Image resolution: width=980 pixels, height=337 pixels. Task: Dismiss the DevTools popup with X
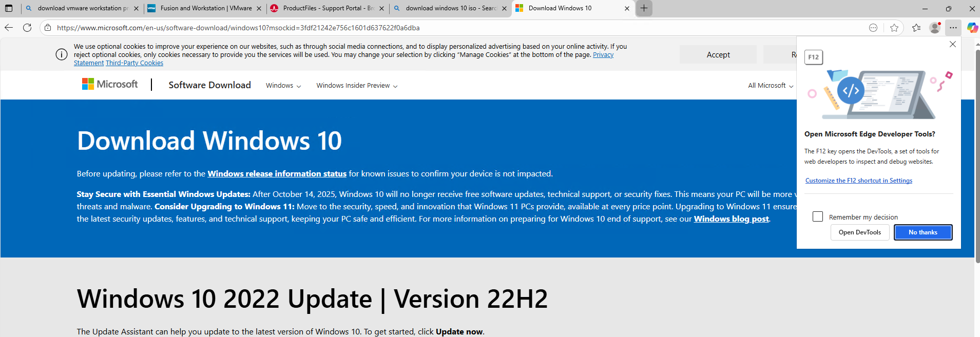(x=953, y=44)
